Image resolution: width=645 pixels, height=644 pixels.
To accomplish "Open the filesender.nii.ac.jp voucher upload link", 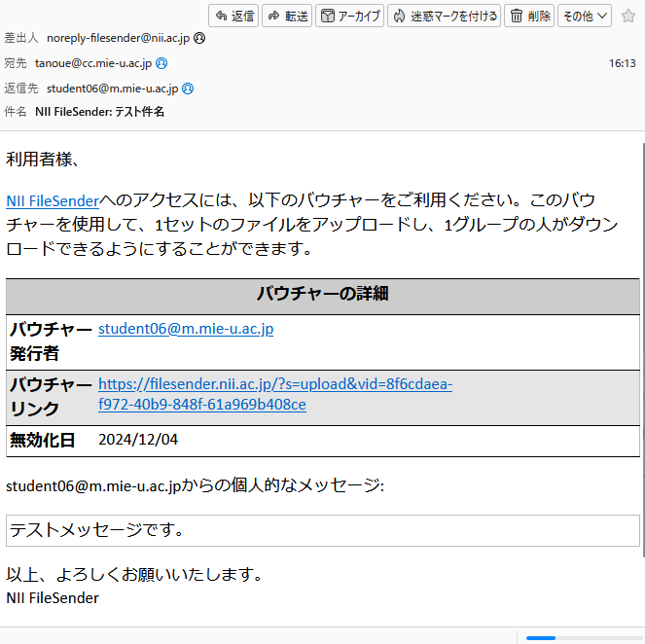I will coord(275,394).
